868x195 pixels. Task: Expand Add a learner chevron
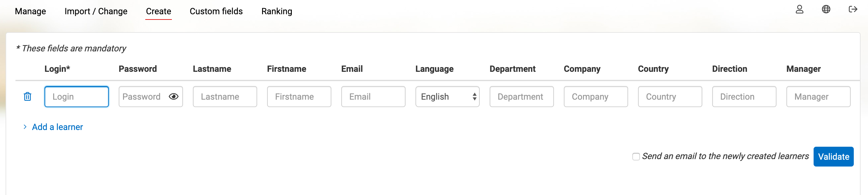[25, 127]
